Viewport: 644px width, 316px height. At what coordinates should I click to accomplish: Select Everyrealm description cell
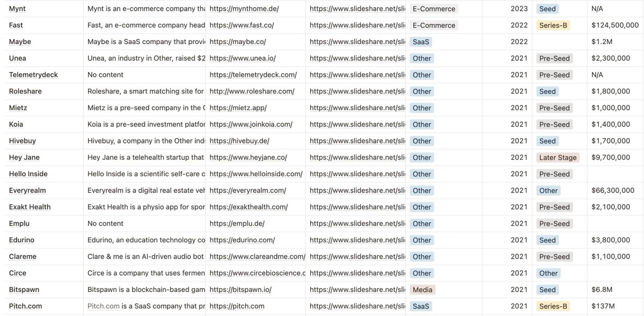[x=145, y=190]
